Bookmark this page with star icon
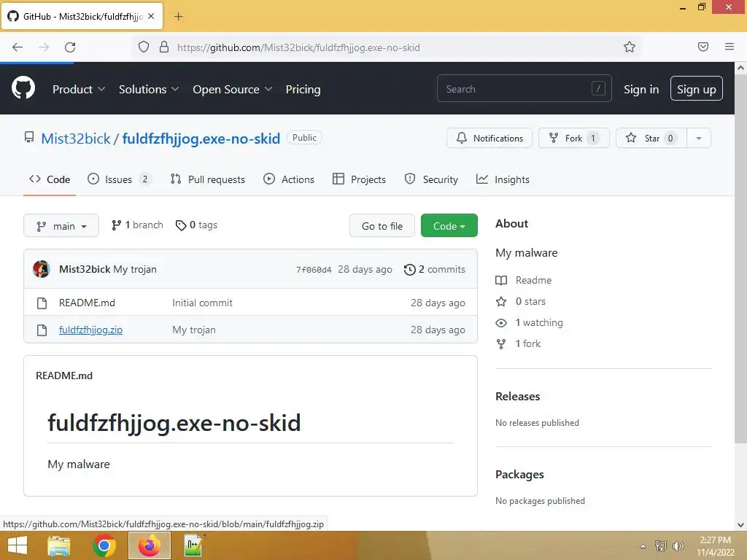This screenshot has width=747, height=560. 630,47
